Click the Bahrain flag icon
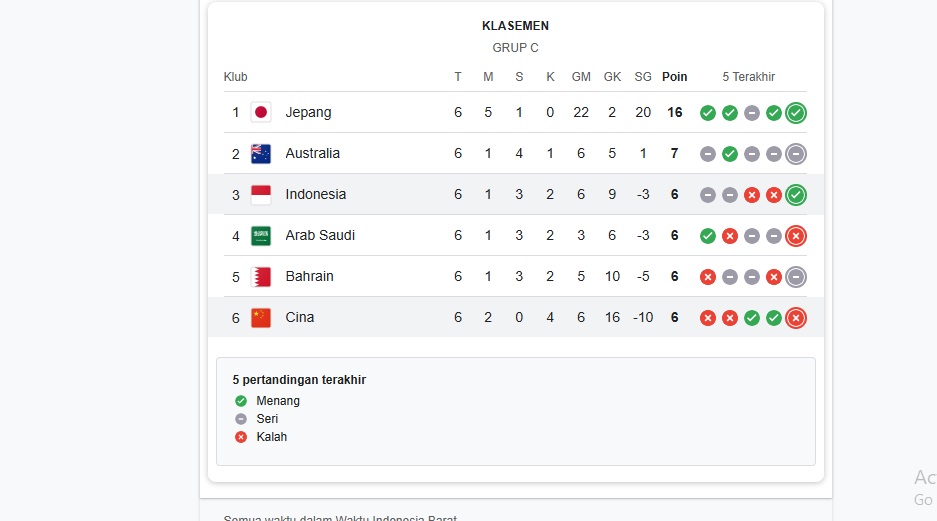The height and width of the screenshot is (521, 937). click(x=261, y=277)
